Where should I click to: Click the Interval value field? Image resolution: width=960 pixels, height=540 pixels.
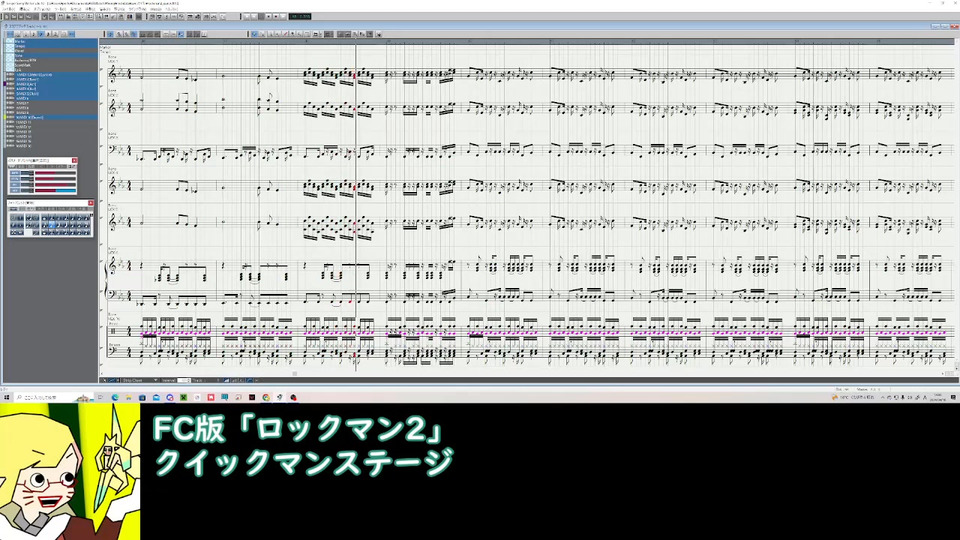[x=184, y=380]
